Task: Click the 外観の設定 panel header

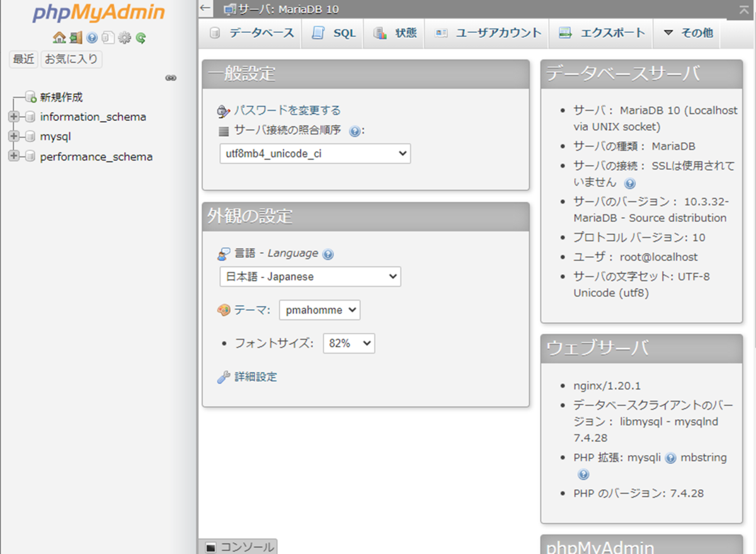Action: click(365, 216)
